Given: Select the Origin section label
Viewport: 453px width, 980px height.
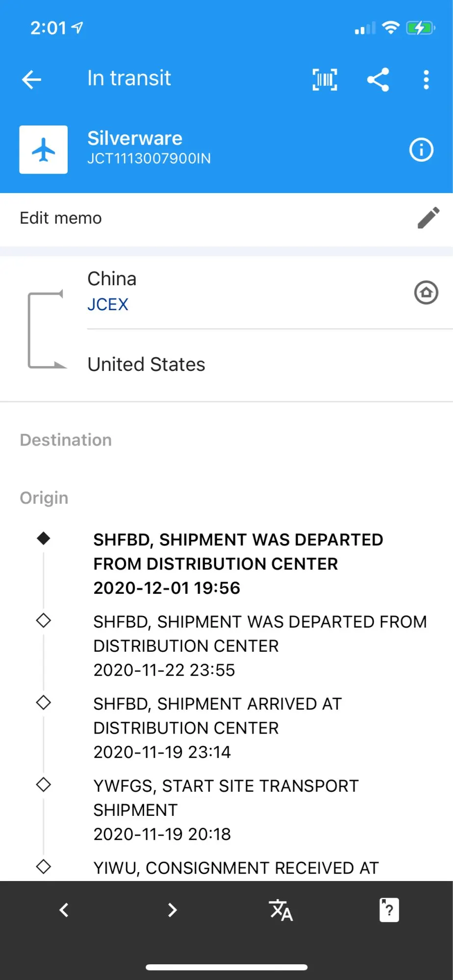Looking at the screenshot, I should [44, 498].
